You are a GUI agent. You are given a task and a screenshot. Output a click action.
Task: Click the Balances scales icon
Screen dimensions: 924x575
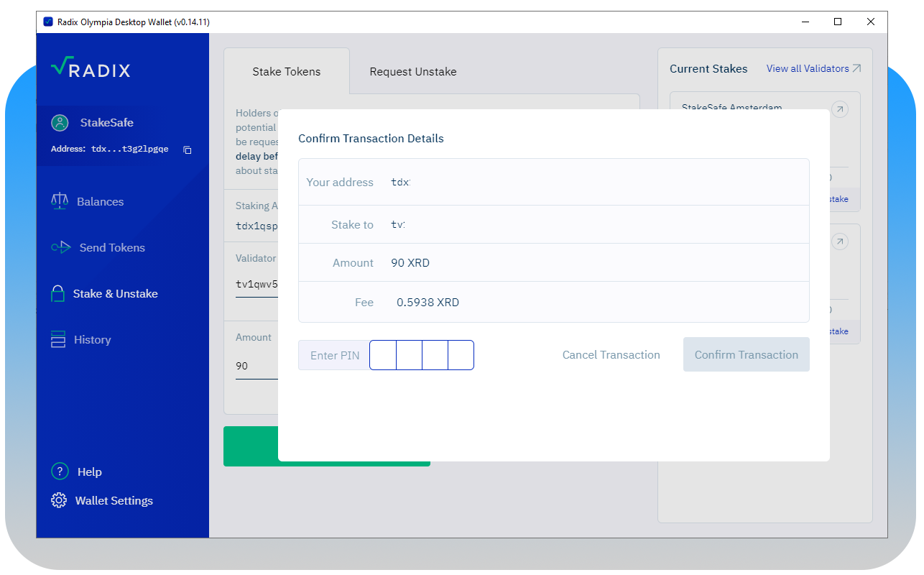click(60, 201)
